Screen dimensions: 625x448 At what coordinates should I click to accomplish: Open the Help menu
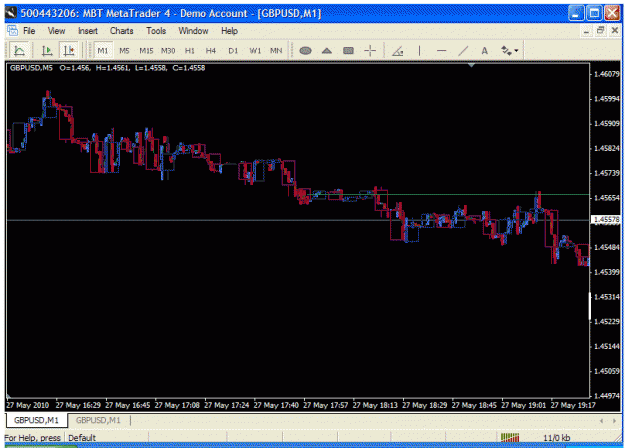pos(230,31)
